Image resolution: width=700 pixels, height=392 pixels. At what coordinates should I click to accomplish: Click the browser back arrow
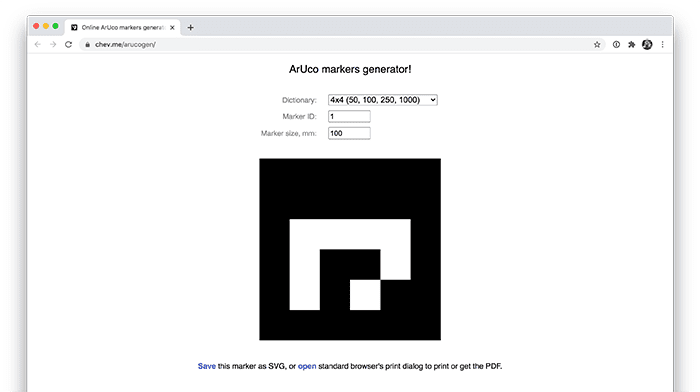(38, 44)
